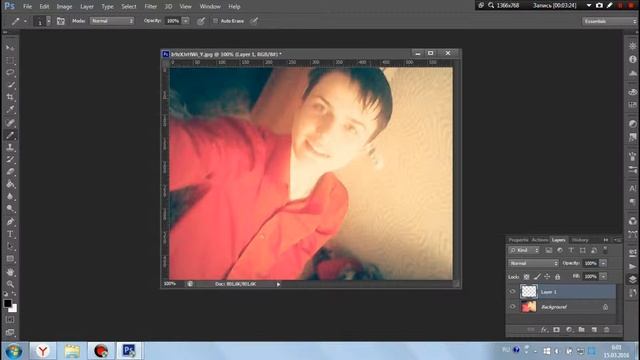Screen dimensions: 640x360
Task: Hide the Background layer with its eye icon
Action: [x=513, y=307]
